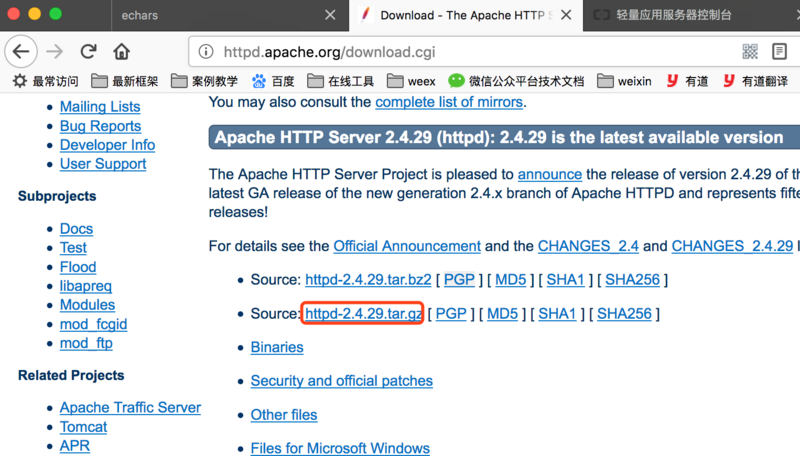Open SHA256 checksum for tar.bz2
This screenshot has height=456, width=800.
click(632, 280)
